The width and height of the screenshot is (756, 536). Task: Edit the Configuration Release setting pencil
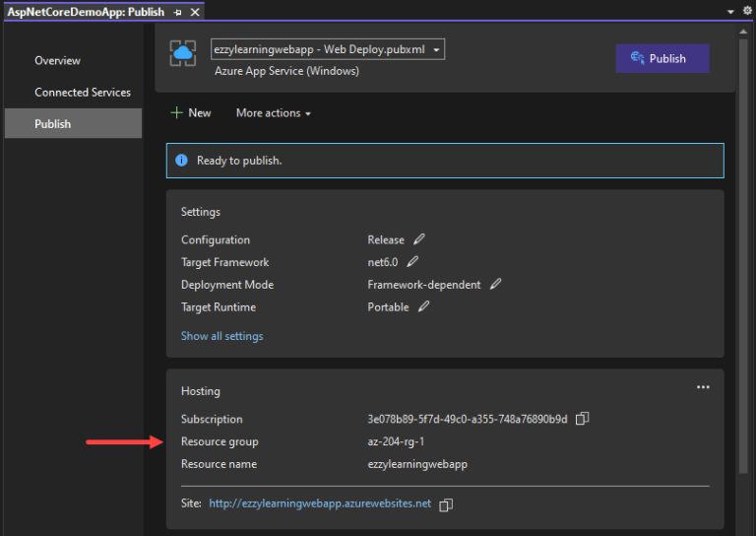pos(419,239)
